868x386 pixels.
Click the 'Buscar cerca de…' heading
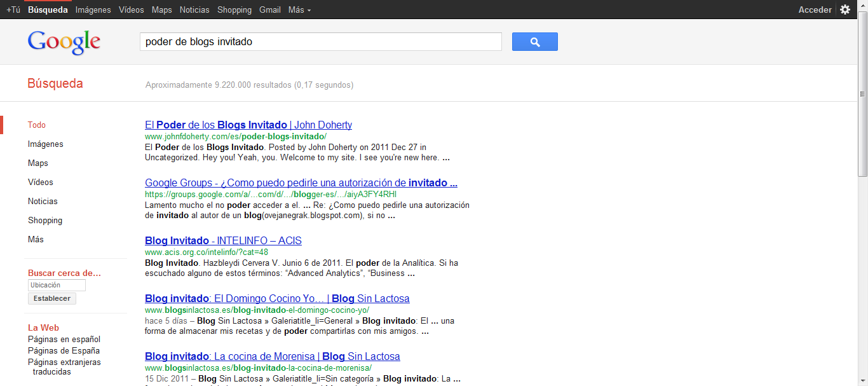pos(65,273)
